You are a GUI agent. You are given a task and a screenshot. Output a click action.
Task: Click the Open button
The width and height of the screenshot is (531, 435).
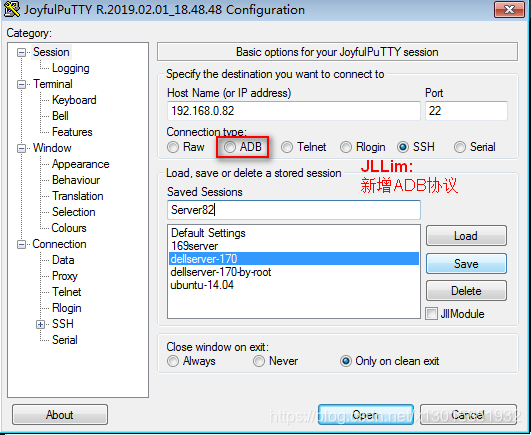(366, 415)
